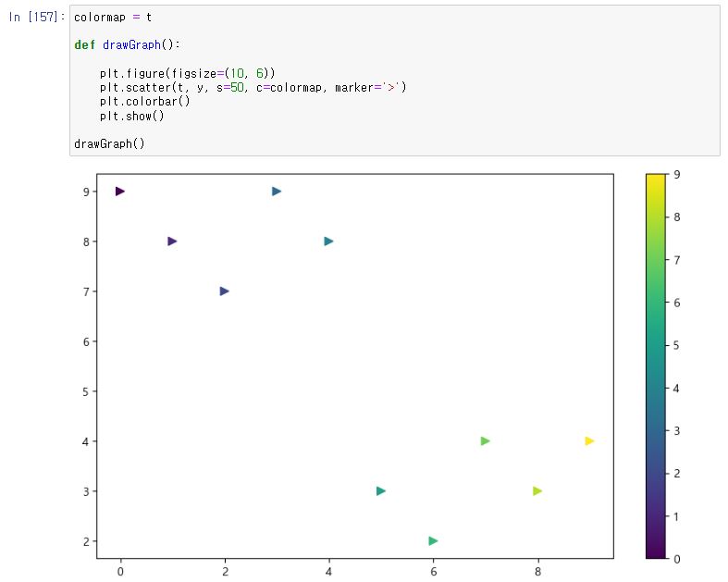
Task: Click the plt.scatter code line
Action: (x=253, y=87)
